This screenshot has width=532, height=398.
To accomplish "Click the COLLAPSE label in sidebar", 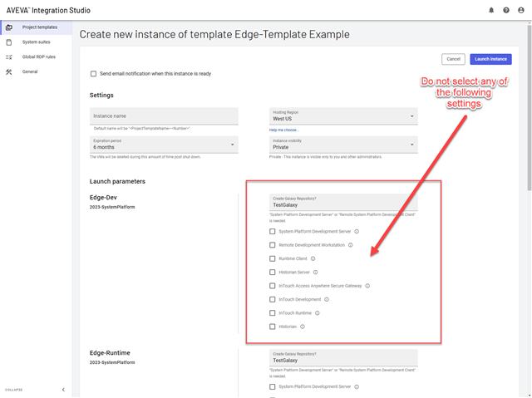I will tap(14, 390).
